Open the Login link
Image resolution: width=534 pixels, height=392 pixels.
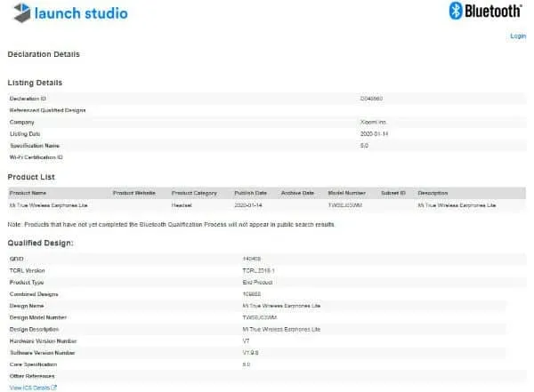click(517, 36)
